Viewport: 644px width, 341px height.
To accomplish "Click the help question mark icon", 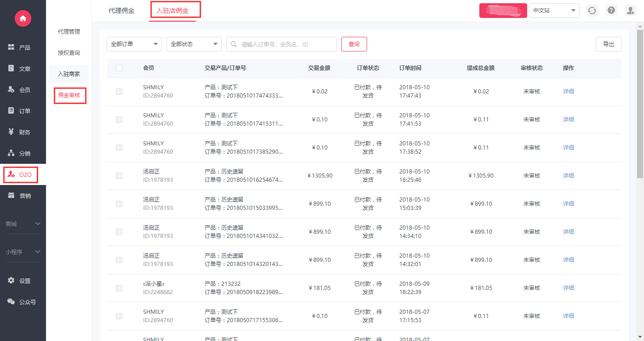I will coord(611,11).
